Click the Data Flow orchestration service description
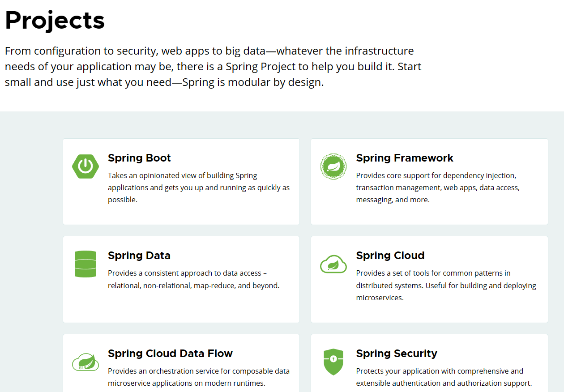The height and width of the screenshot is (392, 564). tap(198, 377)
